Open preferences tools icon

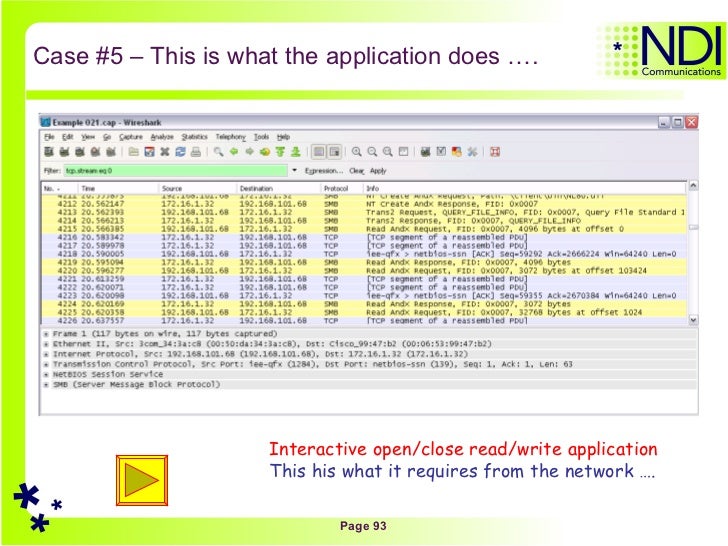pyautogui.click(x=472, y=152)
